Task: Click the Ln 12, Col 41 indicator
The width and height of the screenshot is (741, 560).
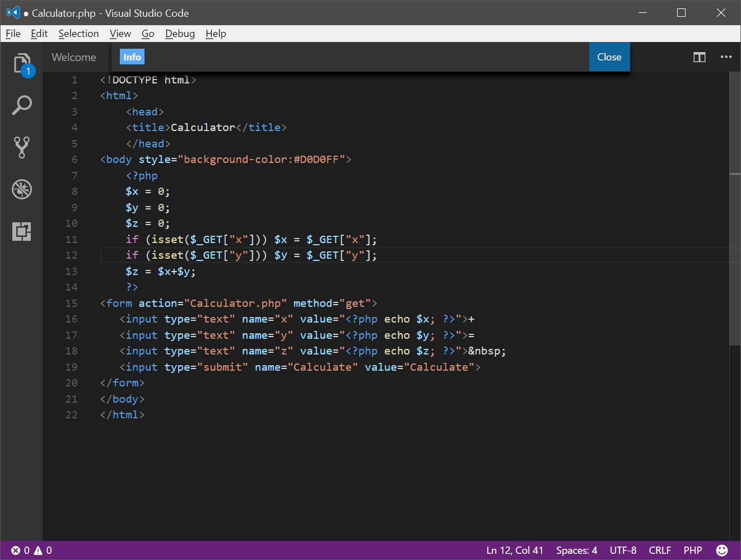Action: (515, 550)
